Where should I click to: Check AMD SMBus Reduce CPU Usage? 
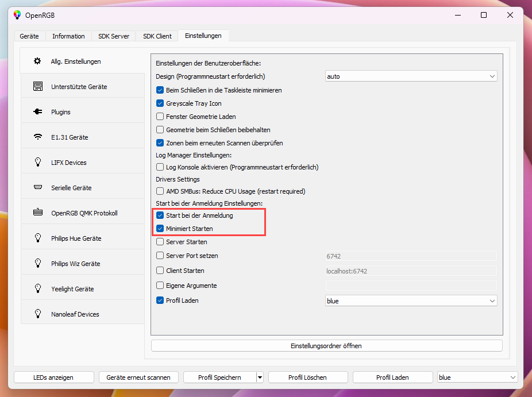160,191
